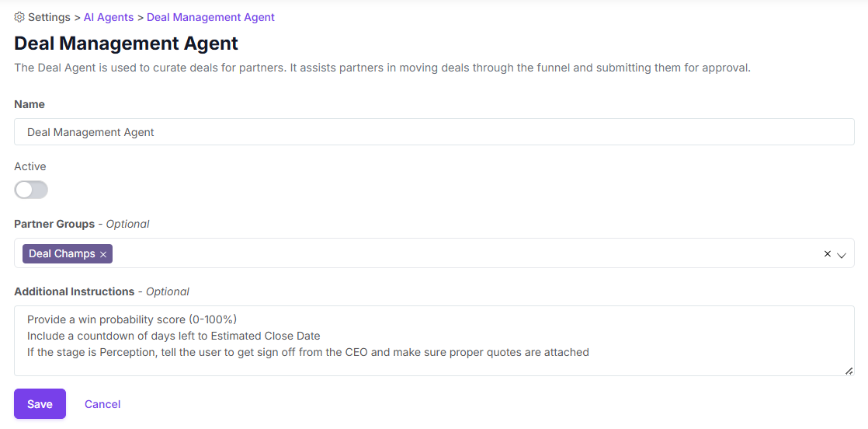868x429 pixels.
Task: Enable the Active toggle switch
Action: (31, 190)
